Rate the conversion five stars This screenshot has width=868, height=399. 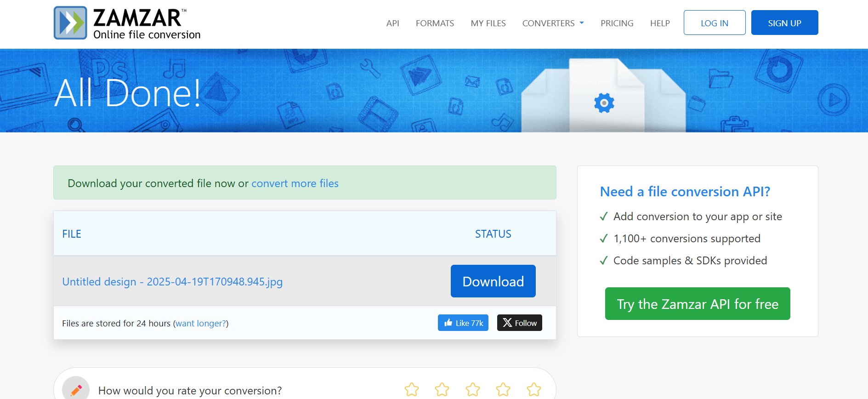[x=534, y=390]
